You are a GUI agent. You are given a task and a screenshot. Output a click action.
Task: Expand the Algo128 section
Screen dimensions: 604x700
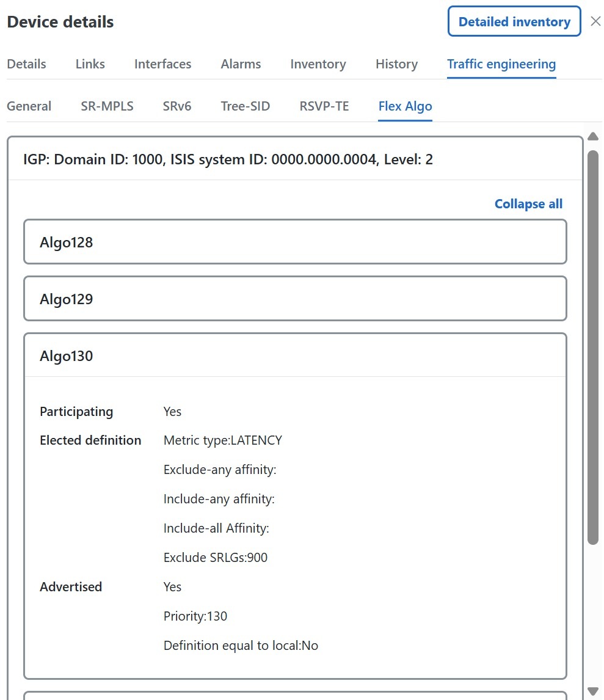tap(296, 242)
